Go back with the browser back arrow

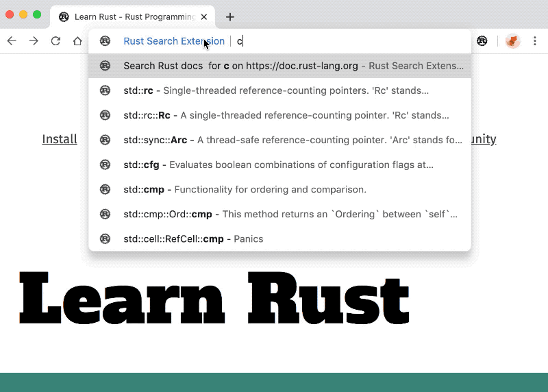point(12,41)
